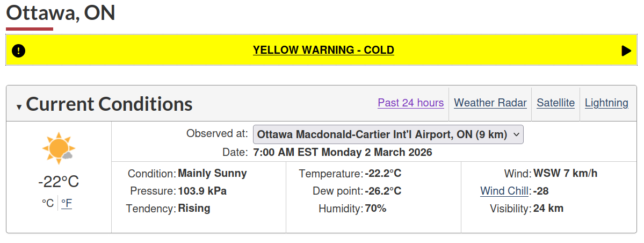Click the Ottawa, ON page title
This screenshot has width=644, height=243.
click(x=61, y=13)
